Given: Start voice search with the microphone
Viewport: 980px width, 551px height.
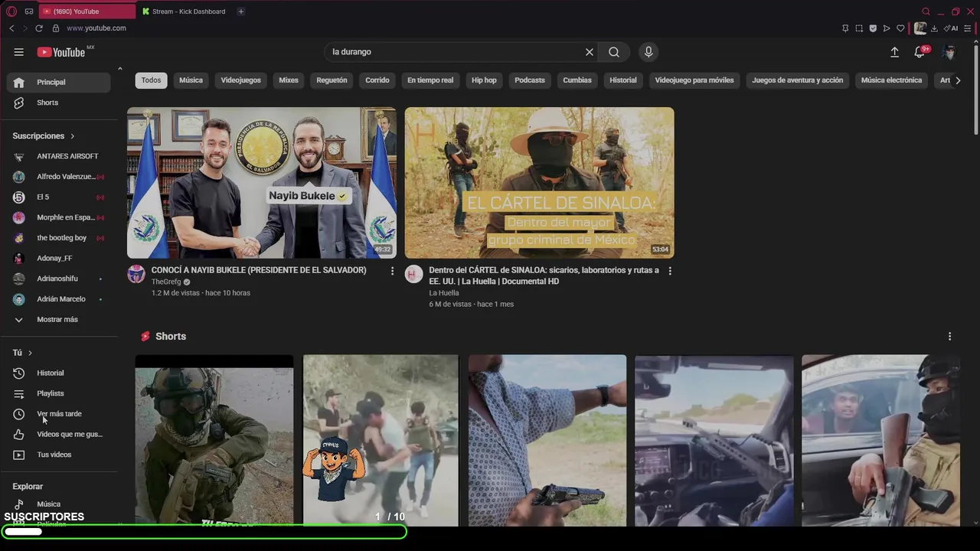Looking at the screenshot, I should [x=648, y=52].
